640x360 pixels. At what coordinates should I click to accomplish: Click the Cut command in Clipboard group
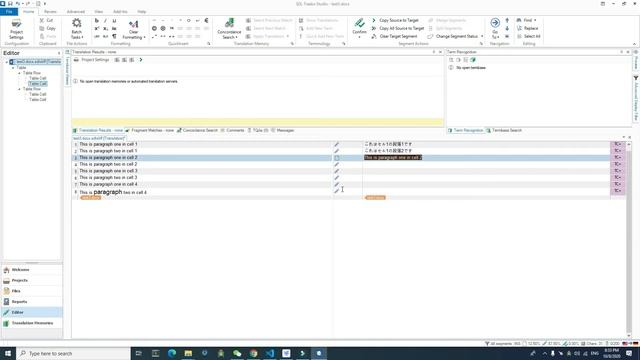(46, 20)
